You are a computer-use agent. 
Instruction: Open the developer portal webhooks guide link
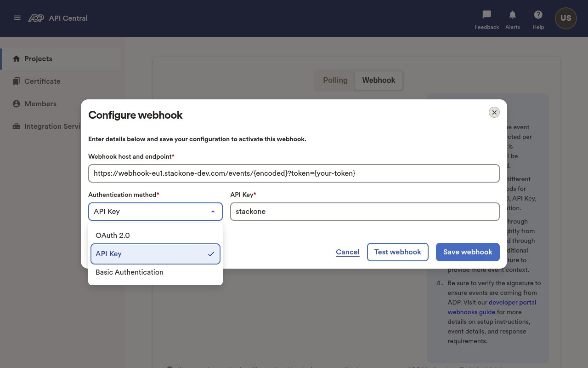click(x=492, y=307)
